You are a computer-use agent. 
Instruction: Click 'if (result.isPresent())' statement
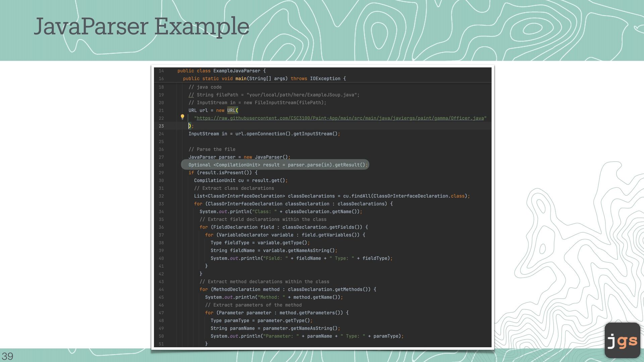point(223,173)
